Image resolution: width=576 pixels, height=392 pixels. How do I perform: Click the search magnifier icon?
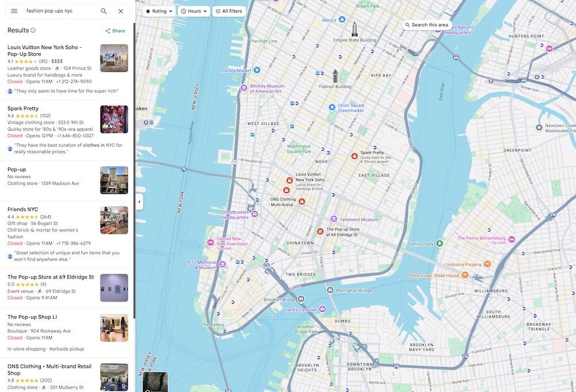point(104,11)
